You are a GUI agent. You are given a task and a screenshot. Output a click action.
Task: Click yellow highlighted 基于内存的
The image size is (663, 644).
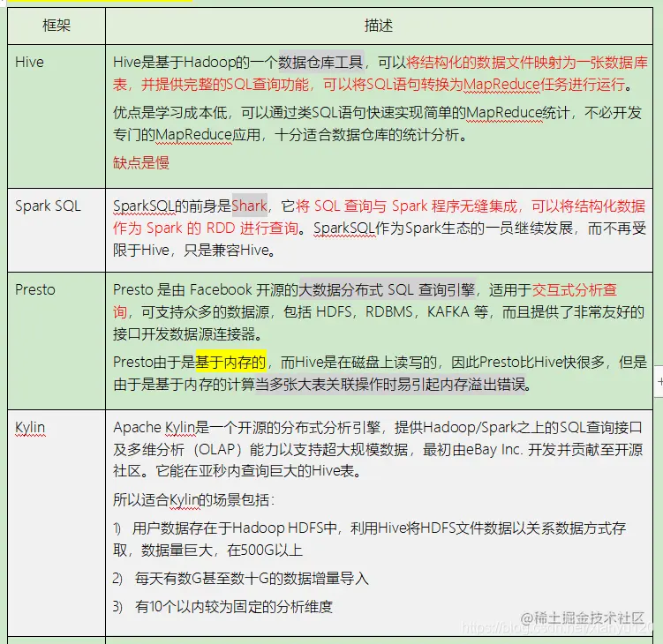click(x=231, y=363)
